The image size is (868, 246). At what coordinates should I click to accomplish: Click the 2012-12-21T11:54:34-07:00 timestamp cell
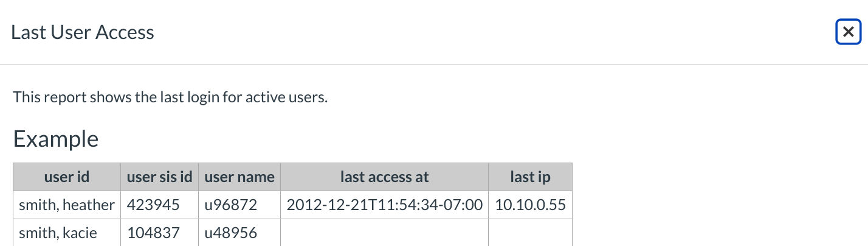385,205
